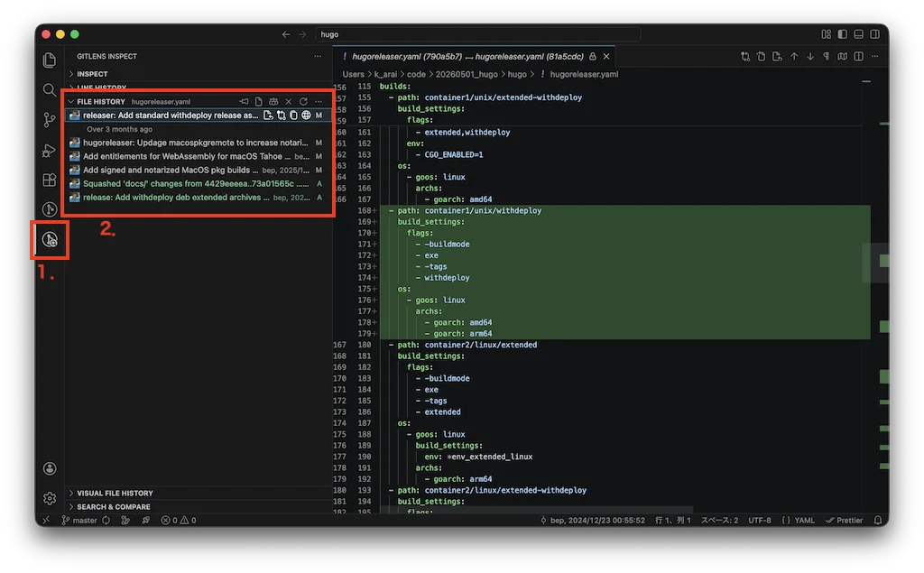This screenshot has width=924, height=573.
Task: Expand the INSPECT section
Action: 92,74
